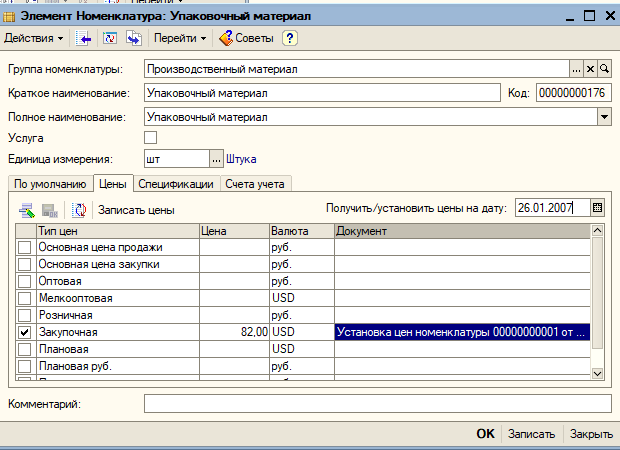Follow the Штука unit link
620x450 pixels.
click(x=241, y=159)
